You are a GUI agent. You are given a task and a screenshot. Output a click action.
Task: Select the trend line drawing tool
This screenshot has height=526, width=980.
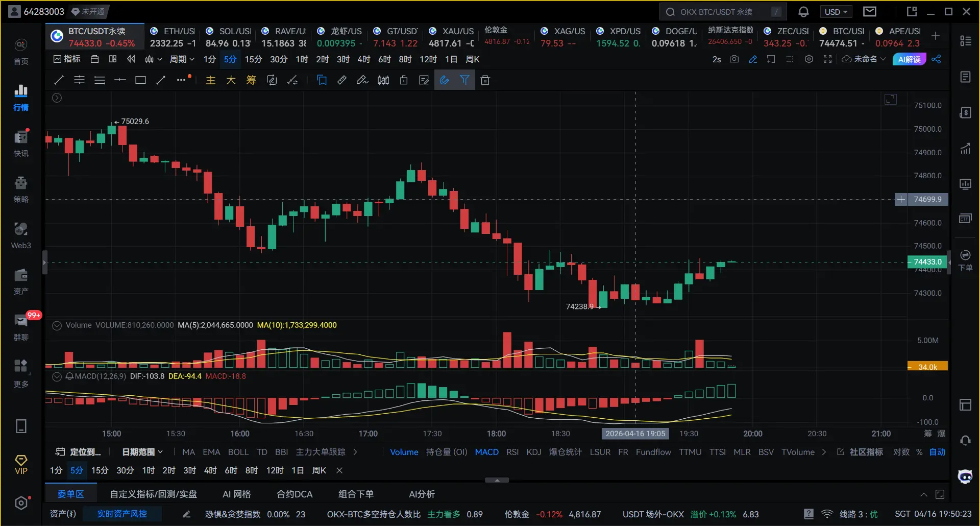pos(59,80)
